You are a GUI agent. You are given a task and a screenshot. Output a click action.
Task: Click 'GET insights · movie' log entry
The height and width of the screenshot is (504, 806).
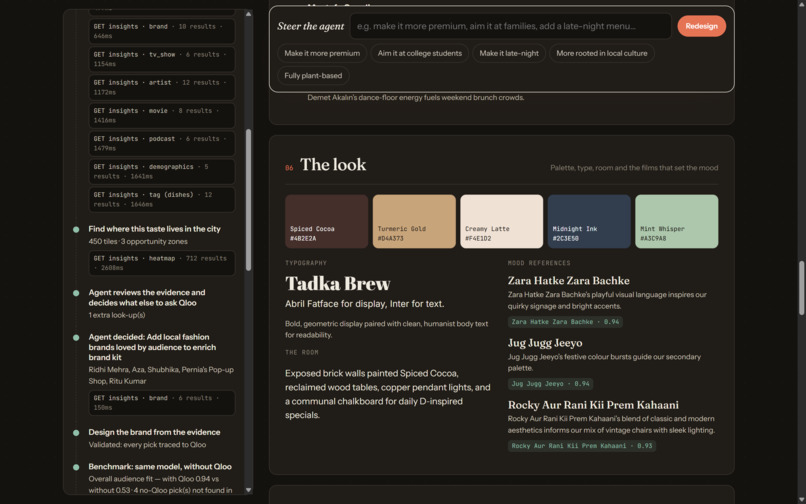coord(162,115)
